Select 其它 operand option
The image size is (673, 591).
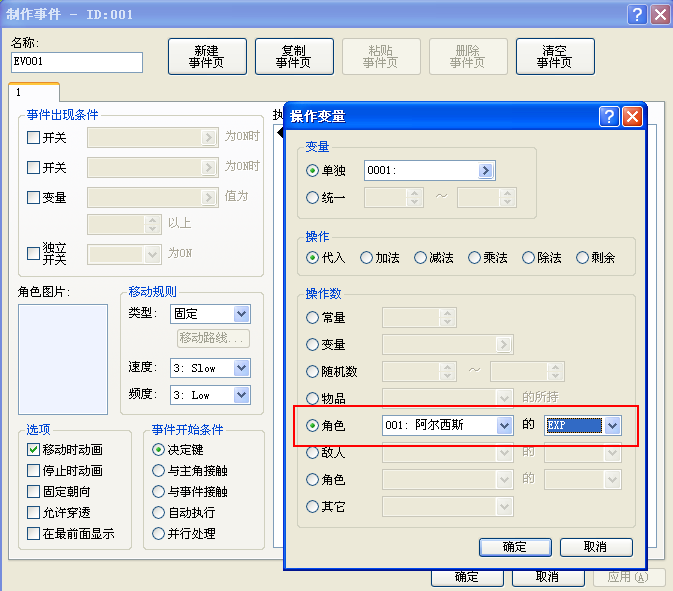coord(312,506)
